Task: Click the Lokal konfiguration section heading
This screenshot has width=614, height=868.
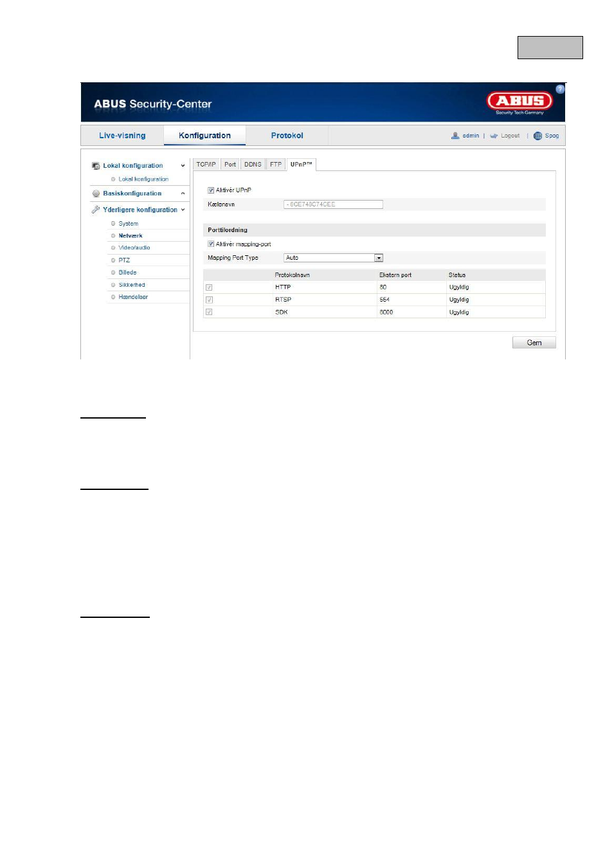Action: (133, 166)
